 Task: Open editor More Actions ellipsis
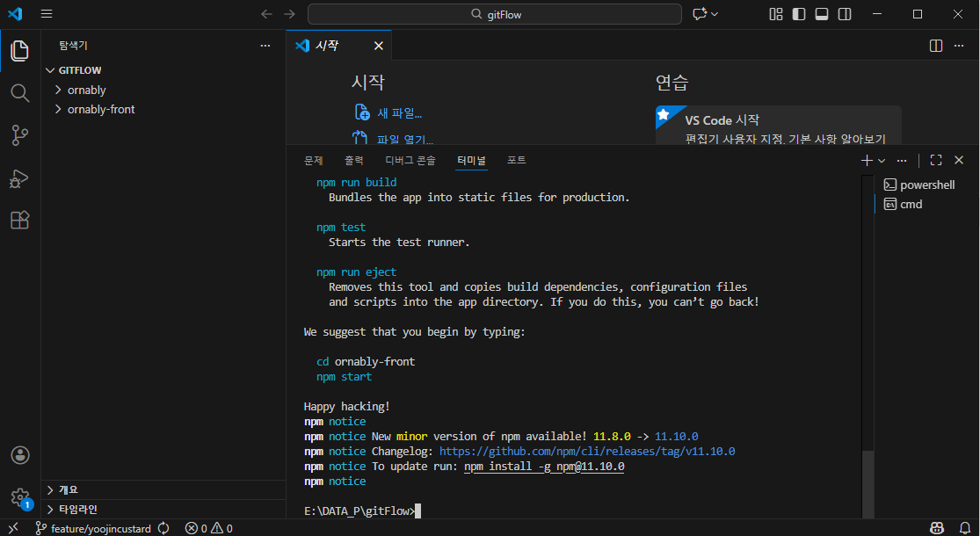click(x=959, y=46)
